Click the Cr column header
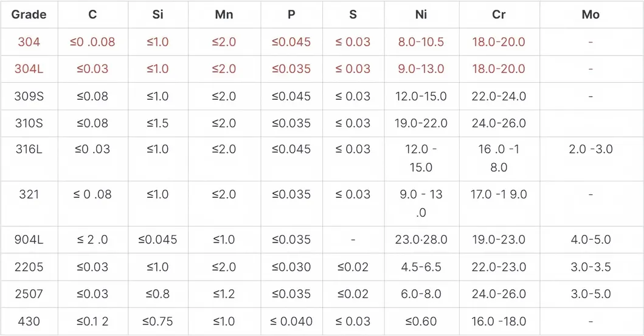 coord(499,15)
